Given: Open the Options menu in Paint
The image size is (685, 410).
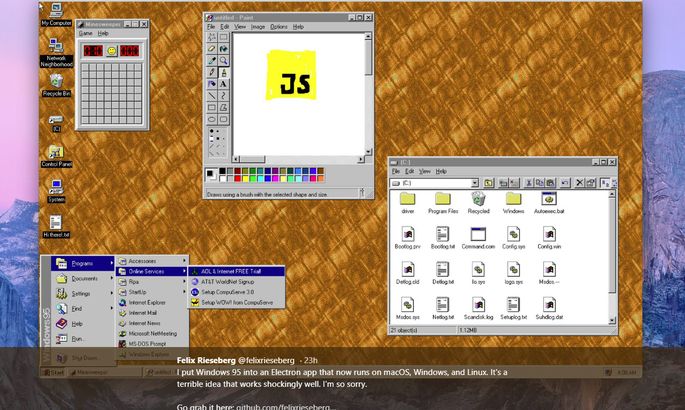Looking at the screenshot, I should click(x=278, y=27).
